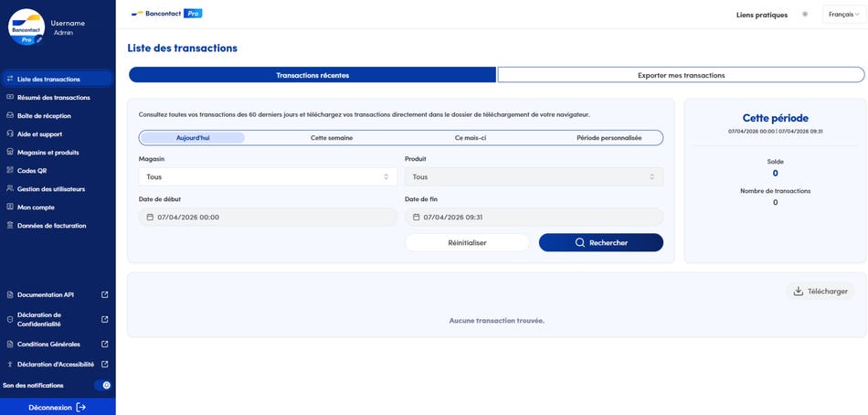Select the Aujourd'hui period option
Image resolution: width=868 pixels, height=415 pixels.
[193, 138]
